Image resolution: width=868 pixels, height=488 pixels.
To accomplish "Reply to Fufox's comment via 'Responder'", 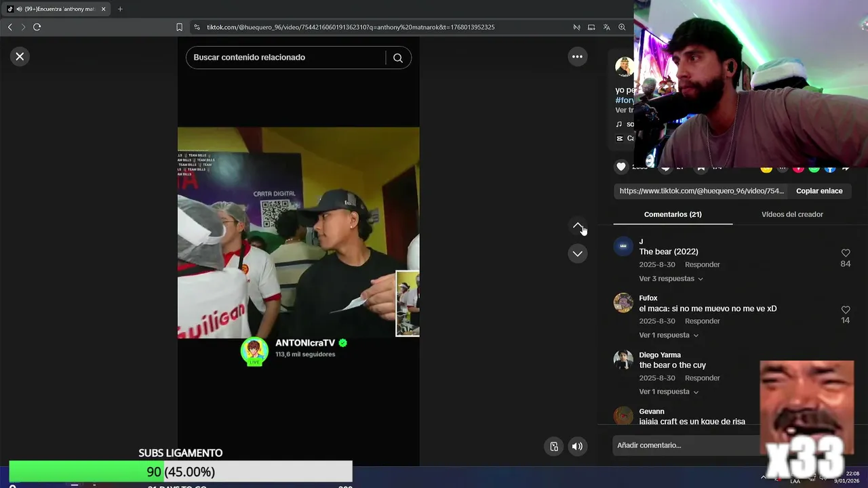I will click(x=702, y=321).
